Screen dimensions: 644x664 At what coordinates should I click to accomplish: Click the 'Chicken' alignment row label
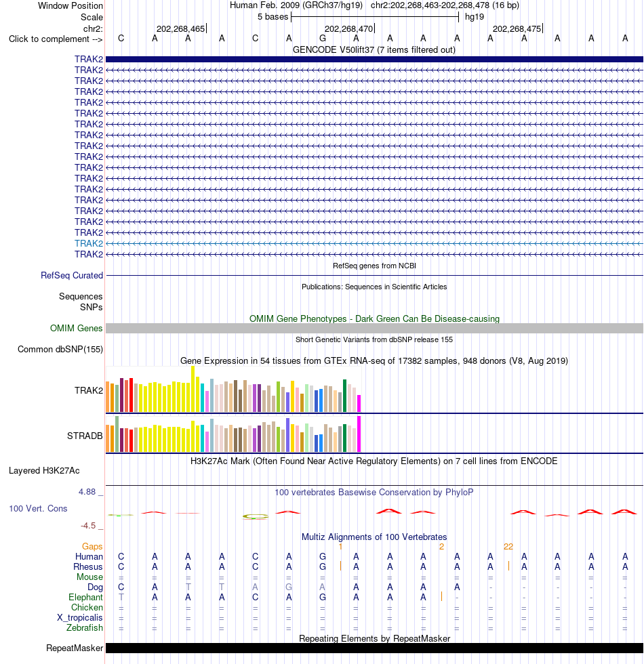point(87,607)
